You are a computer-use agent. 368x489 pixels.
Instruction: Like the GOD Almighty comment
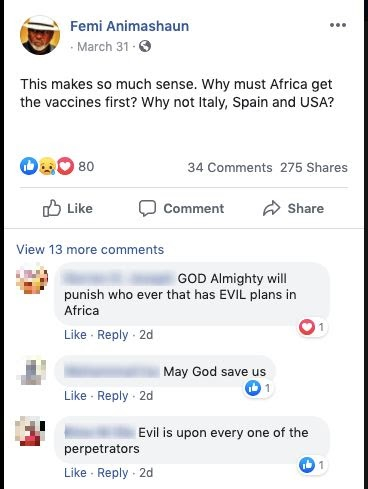click(x=75, y=334)
